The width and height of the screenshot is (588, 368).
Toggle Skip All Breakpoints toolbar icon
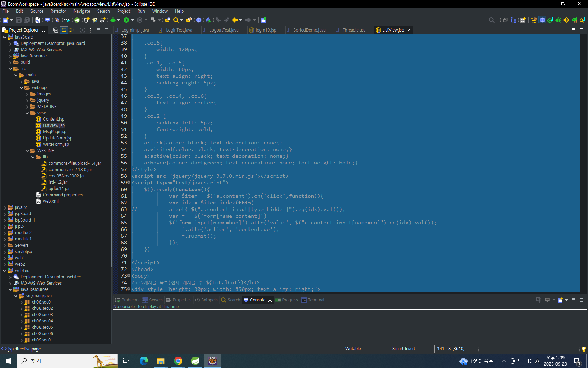(57, 20)
